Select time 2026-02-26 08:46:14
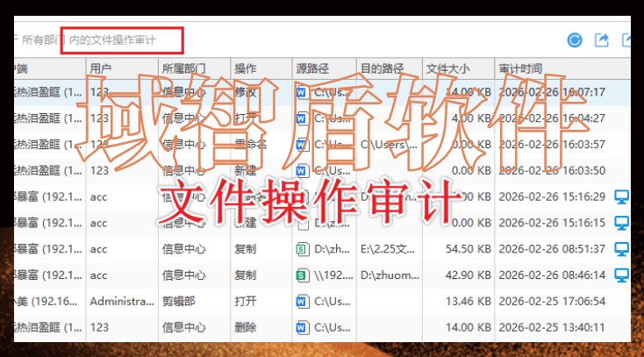This screenshot has height=357, width=644. point(552,275)
